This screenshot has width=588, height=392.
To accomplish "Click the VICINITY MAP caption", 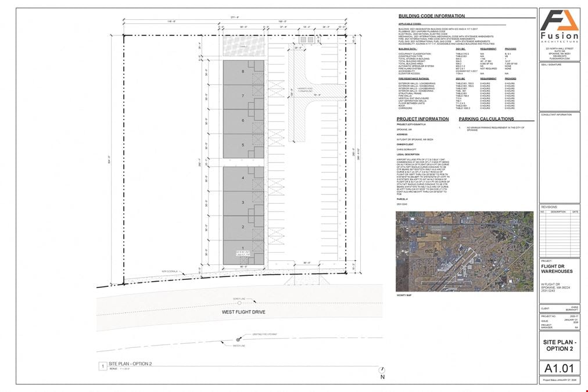I will 404,296.
